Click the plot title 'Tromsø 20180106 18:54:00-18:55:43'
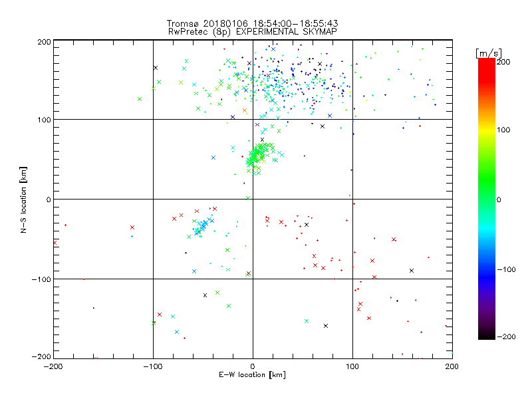This screenshot has width=532, height=399. coord(252,23)
